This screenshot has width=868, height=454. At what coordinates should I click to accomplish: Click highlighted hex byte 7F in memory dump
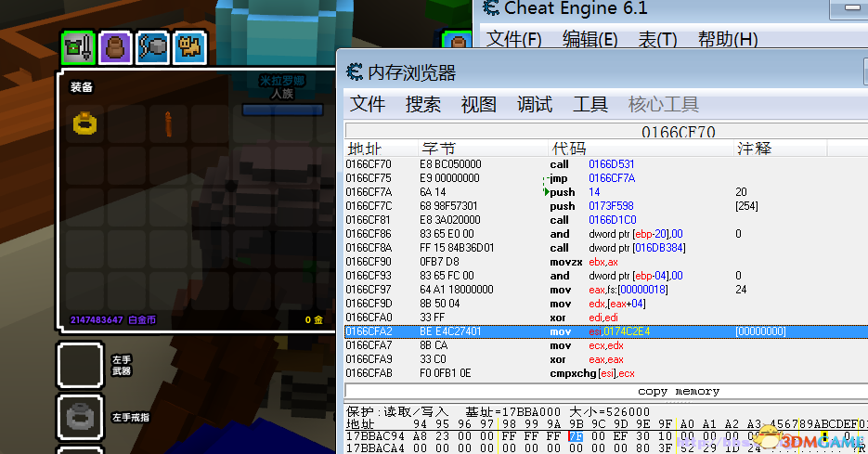tap(576, 437)
